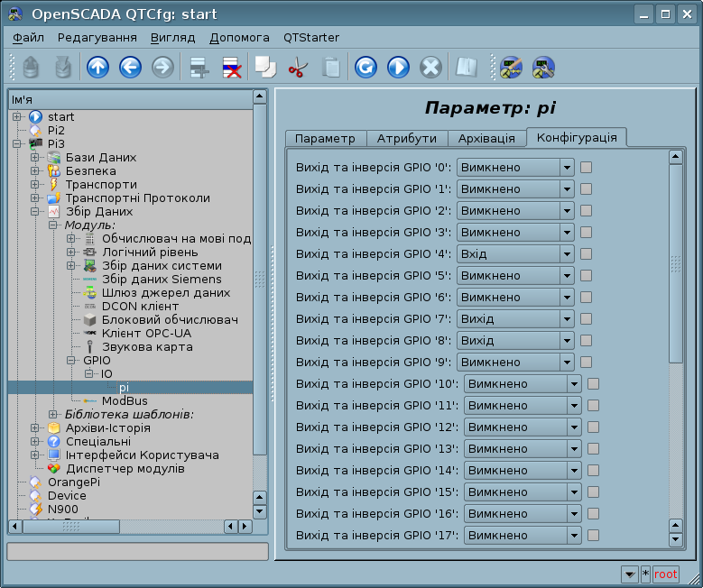Toggle the inversion checkbox for GPIO '0'
The width and height of the screenshot is (703, 588).
(x=586, y=167)
